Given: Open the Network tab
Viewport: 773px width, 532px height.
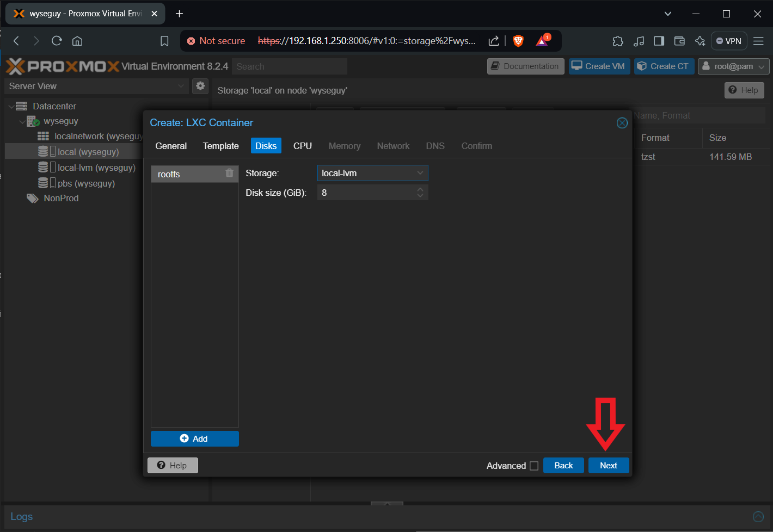Looking at the screenshot, I should [393, 146].
